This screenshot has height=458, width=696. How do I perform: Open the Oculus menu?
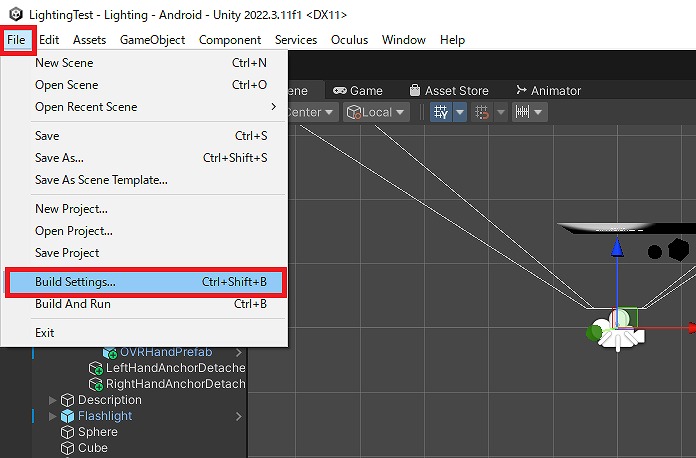349,40
